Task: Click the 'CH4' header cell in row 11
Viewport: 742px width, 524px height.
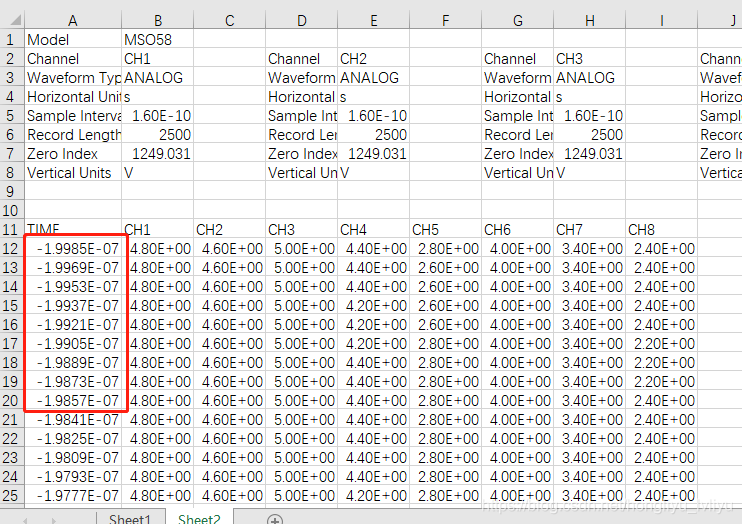Action: point(373,229)
